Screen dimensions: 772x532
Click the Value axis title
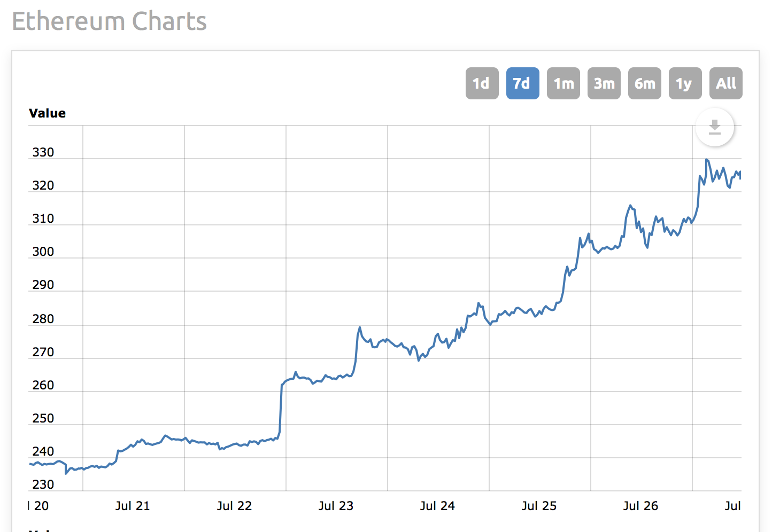pos(48,113)
